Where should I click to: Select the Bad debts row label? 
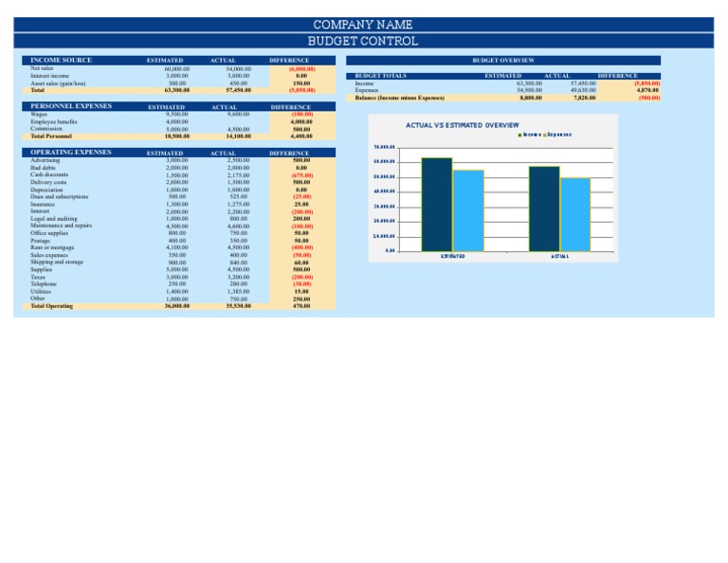[43, 168]
